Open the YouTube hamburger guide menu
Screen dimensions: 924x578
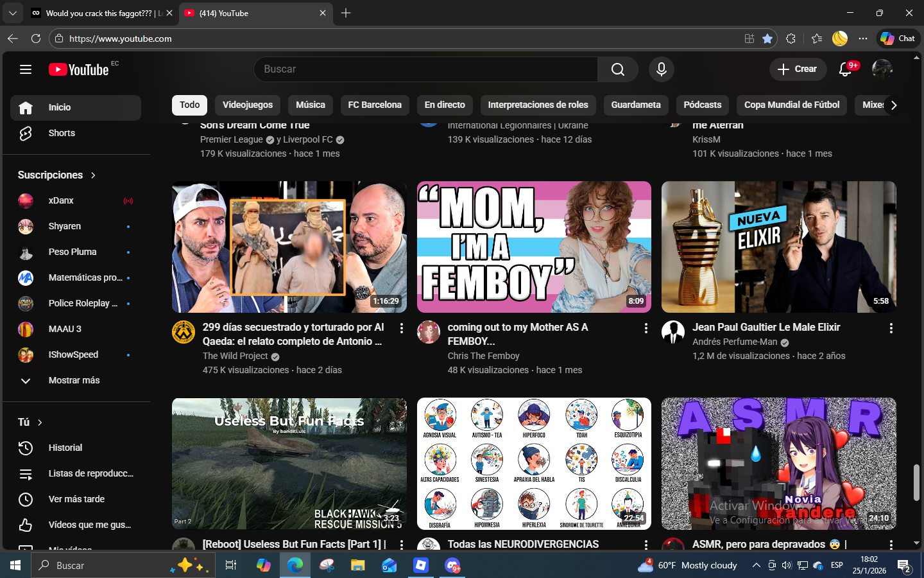26,69
